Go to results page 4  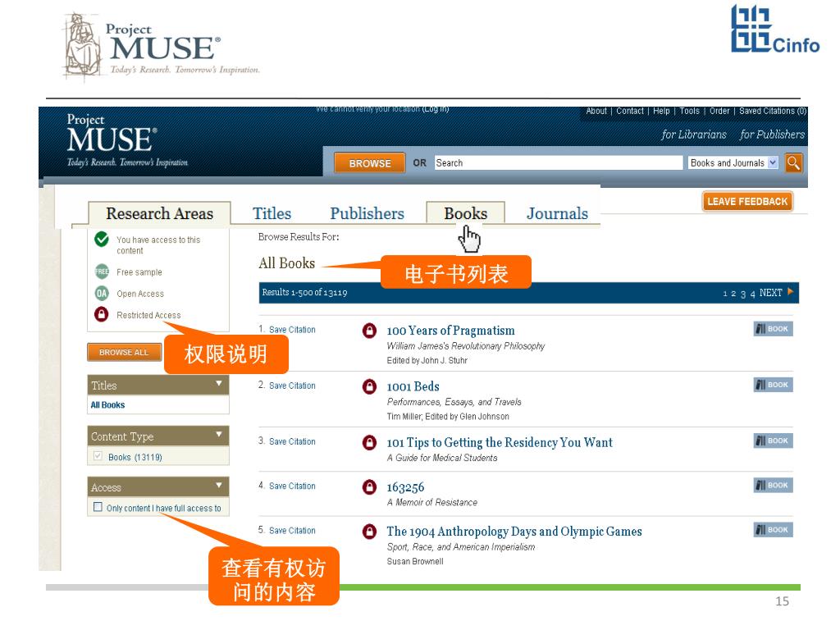pos(753,294)
